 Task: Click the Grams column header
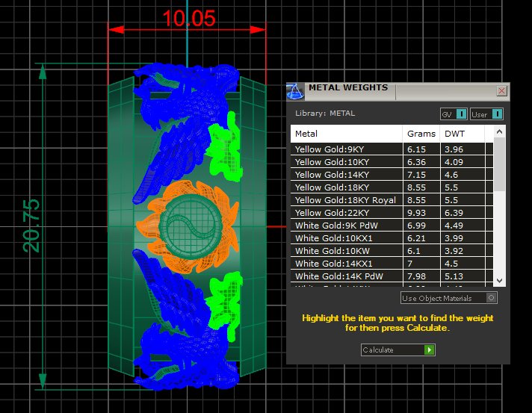[x=421, y=134]
